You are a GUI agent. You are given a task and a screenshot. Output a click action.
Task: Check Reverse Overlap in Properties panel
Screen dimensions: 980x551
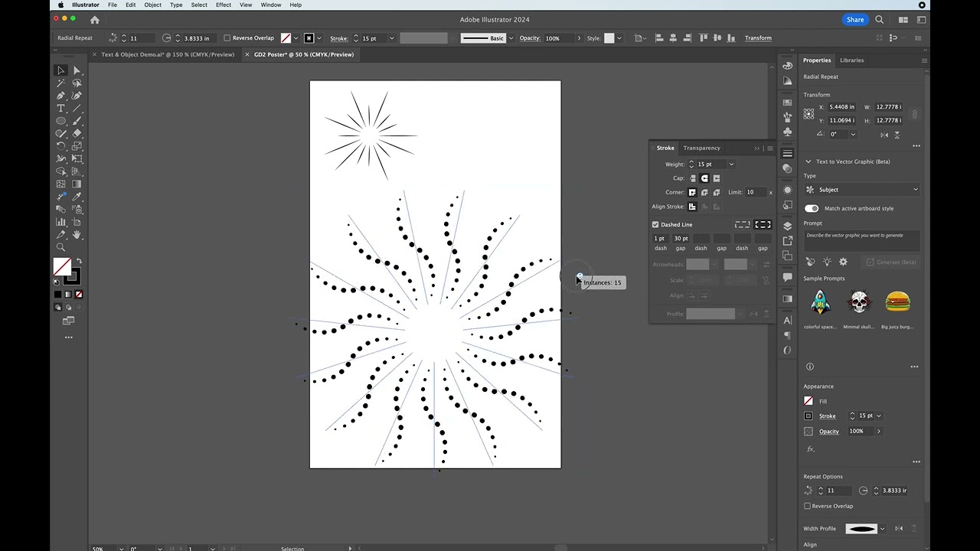(x=808, y=506)
